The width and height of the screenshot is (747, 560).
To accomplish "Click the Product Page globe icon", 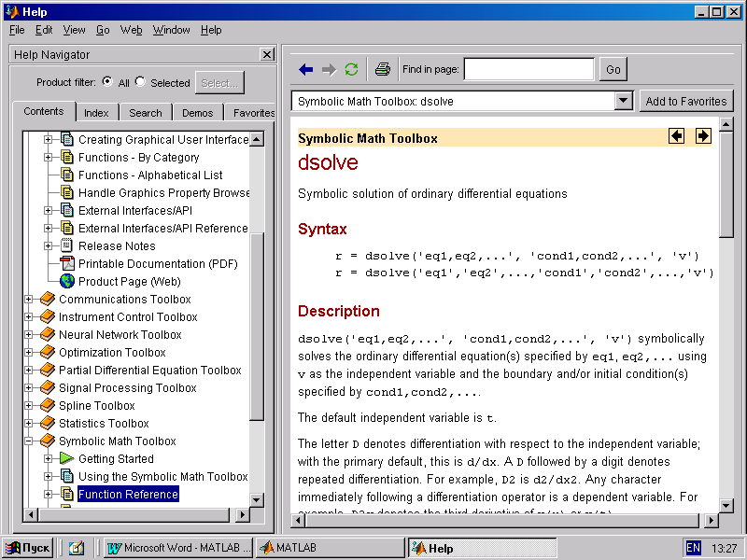I will pyautogui.click(x=67, y=281).
